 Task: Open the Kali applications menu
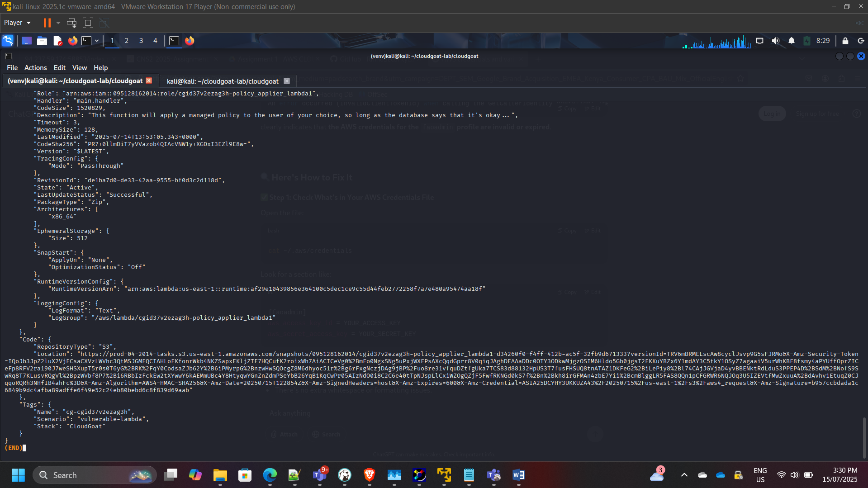point(8,41)
